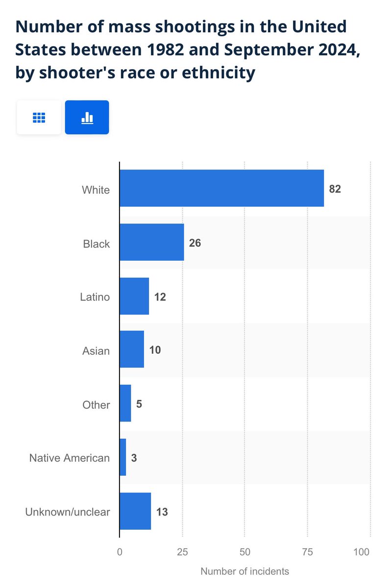Screen dimensions: 390x588
Task: Click the 26 value label
Action: coord(195,243)
